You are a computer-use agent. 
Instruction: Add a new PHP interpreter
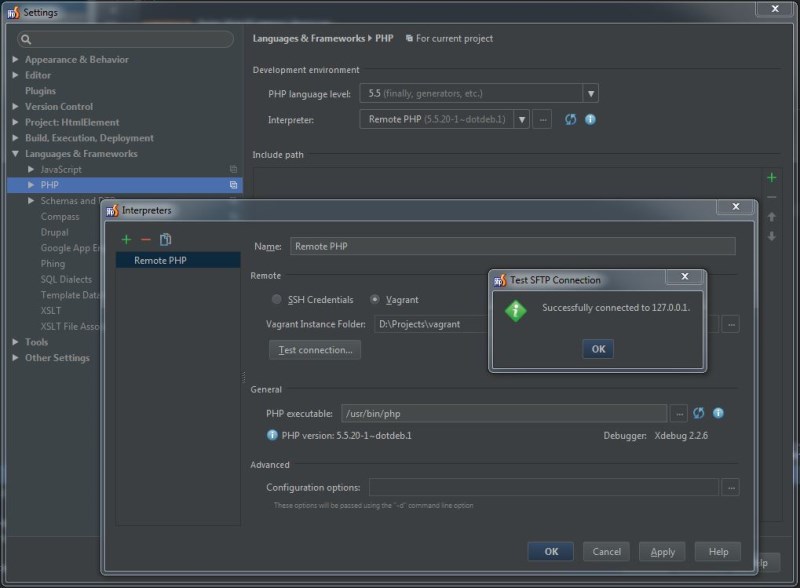[x=125, y=238]
